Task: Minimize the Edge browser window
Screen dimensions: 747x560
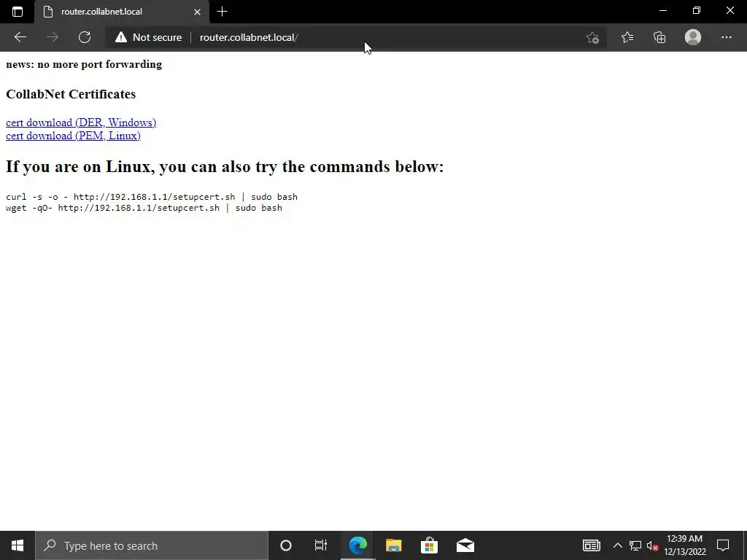Action: pos(662,10)
